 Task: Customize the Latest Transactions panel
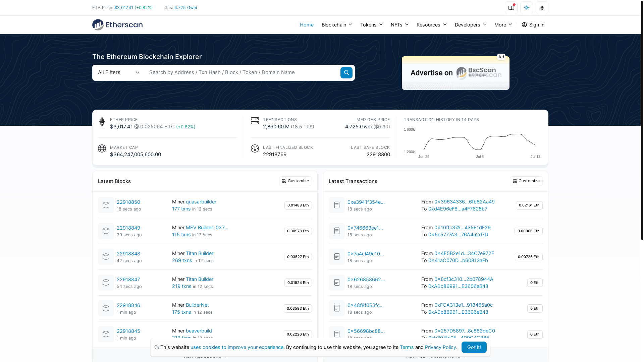pos(526,181)
